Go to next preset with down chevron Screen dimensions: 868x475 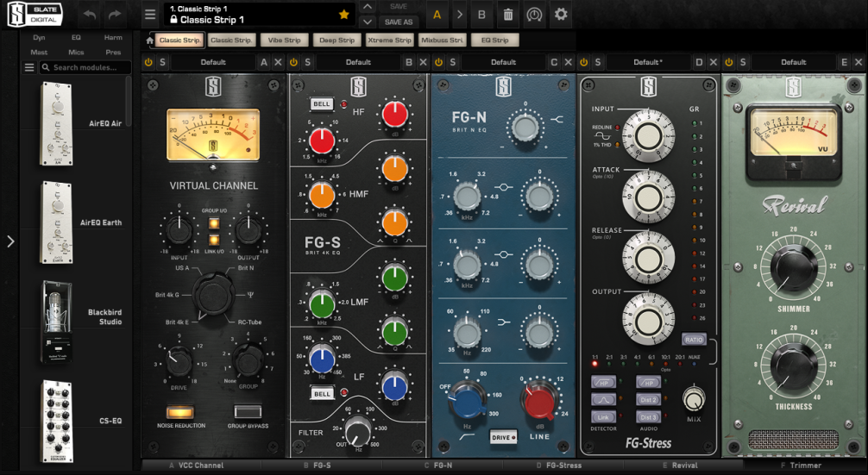[x=367, y=22]
